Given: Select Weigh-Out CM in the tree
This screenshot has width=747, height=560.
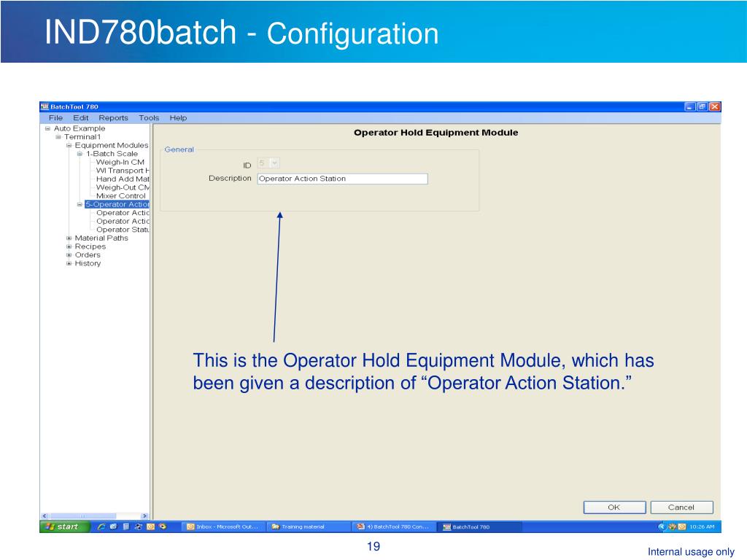Looking at the screenshot, I should click(123, 187).
